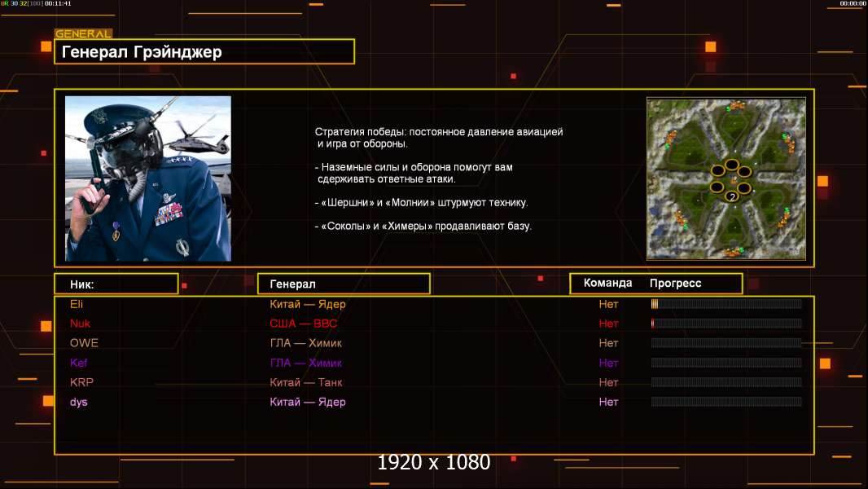Click team value "Нет" for Nuk
The image size is (868, 489).
(x=608, y=324)
